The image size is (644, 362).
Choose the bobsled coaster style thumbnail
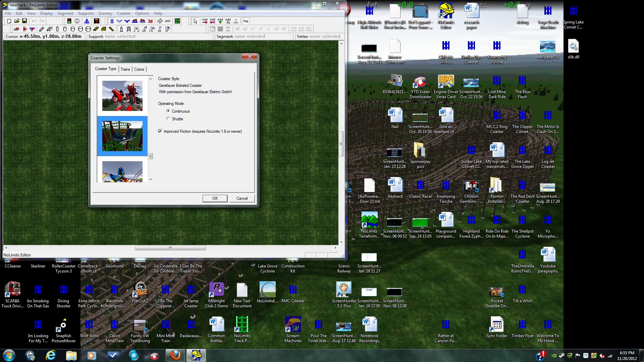tap(122, 136)
